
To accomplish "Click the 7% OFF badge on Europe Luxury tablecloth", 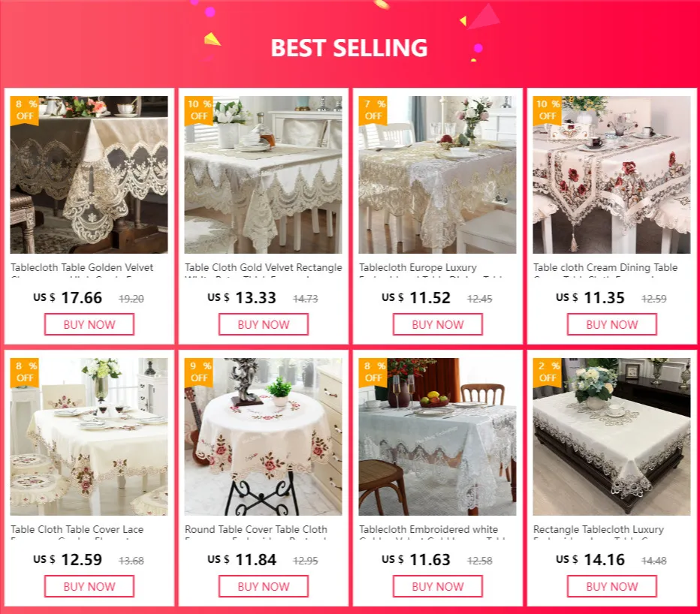I will (373, 110).
